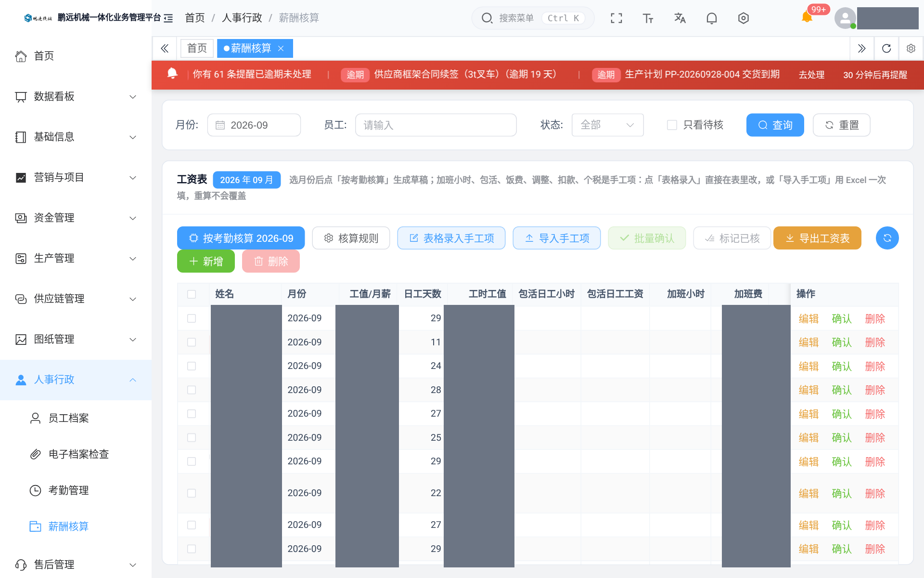Open 电子档案检查 in the sidebar
Image resolution: width=924 pixels, height=578 pixels.
click(76, 454)
